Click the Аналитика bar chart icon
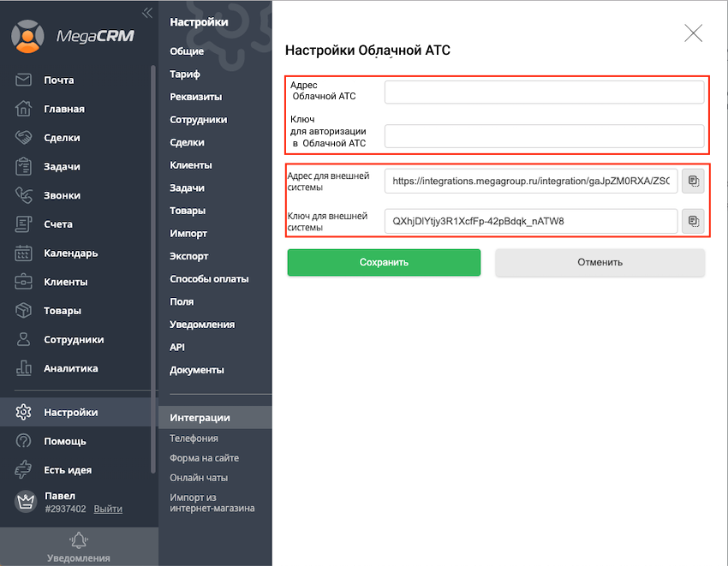The height and width of the screenshot is (566, 728). click(24, 368)
